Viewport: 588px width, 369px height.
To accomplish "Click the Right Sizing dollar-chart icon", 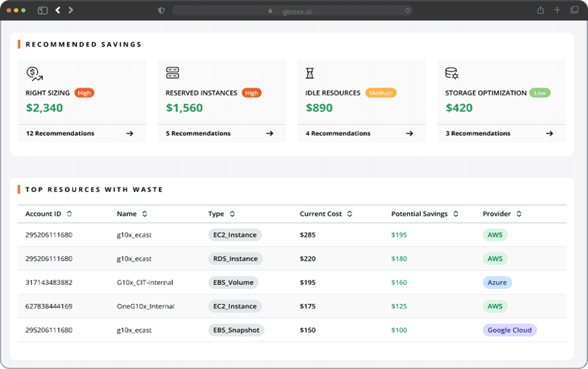I will click(x=34, y=74).
